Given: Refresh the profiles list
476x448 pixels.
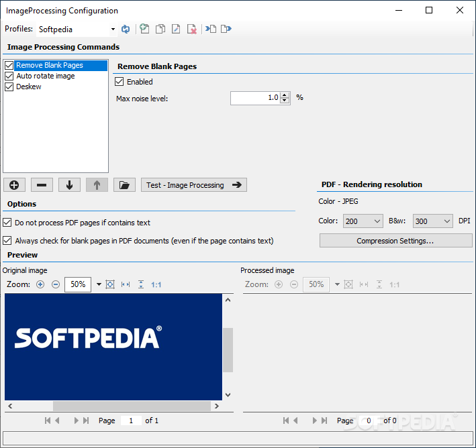Looking at the screenshot, I should (126, 29).
